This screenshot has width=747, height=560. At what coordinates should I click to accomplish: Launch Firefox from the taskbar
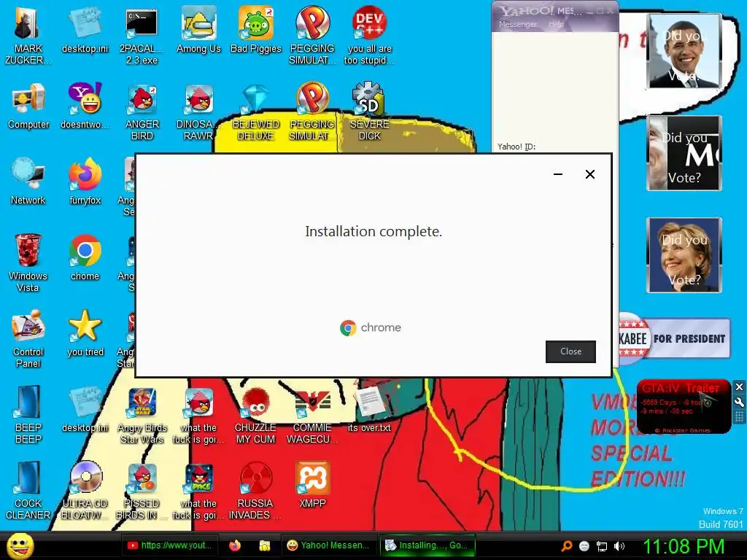[x=235, y=545]
